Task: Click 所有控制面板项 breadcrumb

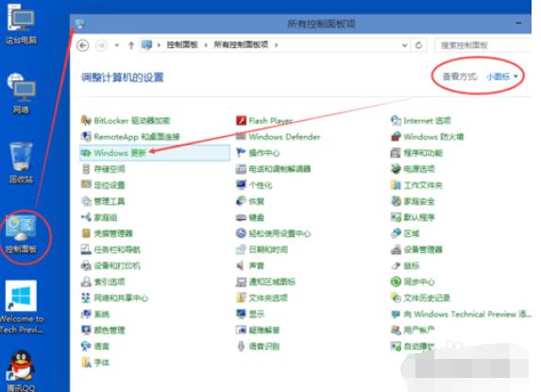Action: tap(241, 44)
